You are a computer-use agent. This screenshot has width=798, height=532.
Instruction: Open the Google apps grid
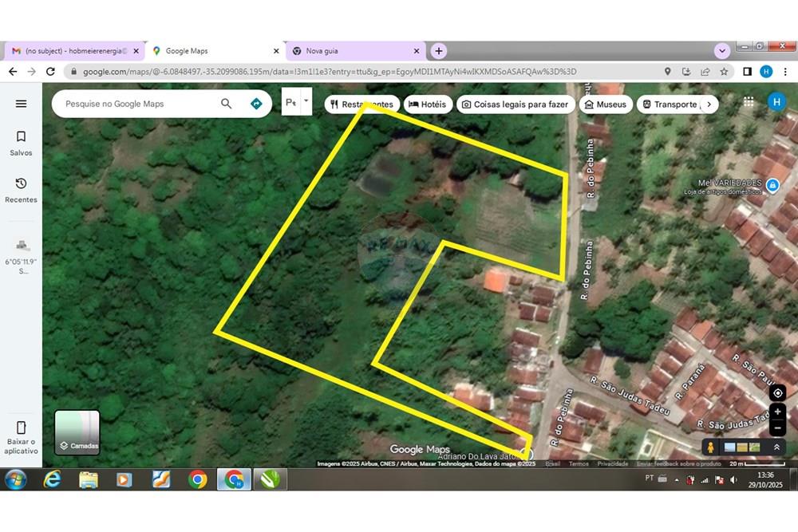749,102
